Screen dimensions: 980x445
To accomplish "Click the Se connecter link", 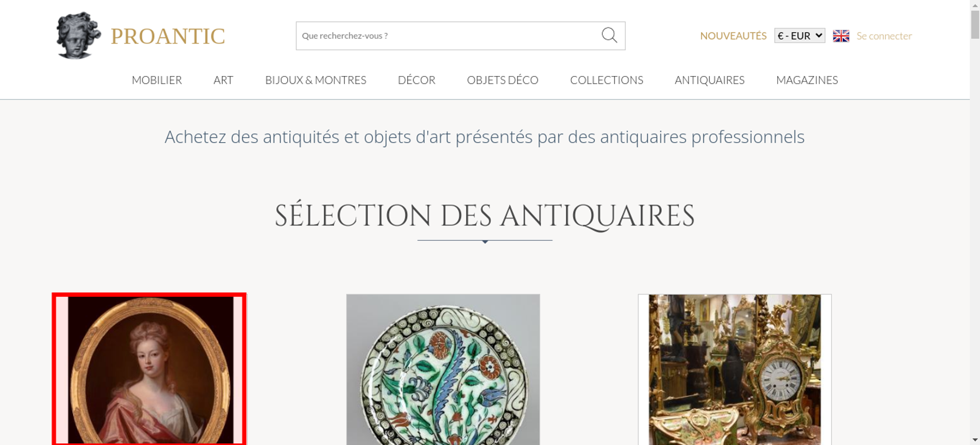I will [x=884, y=36].
